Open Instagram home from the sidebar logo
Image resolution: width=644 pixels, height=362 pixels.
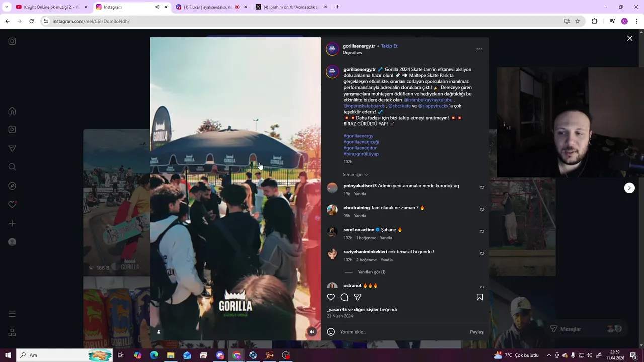pyautogui.click(x=12, y=41)
